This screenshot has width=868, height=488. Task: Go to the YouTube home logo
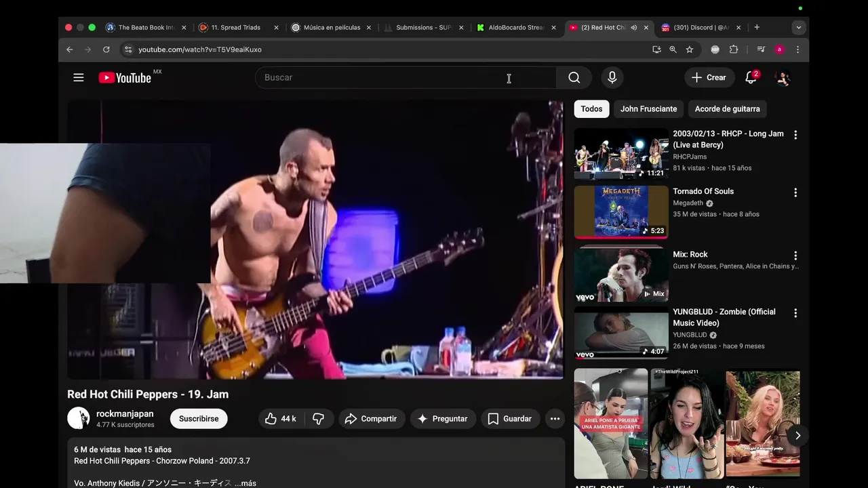(x=125, y=78)
